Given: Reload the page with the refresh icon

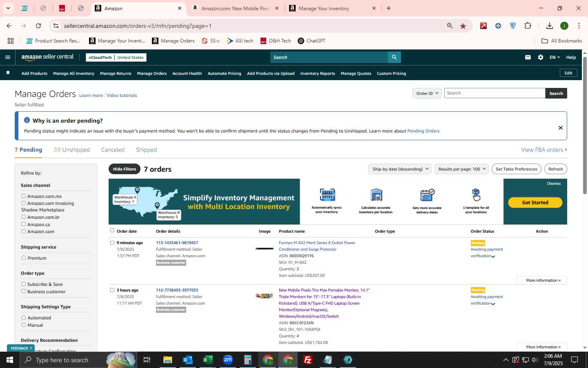Looking at the screenshot, I should click(38, 26).
